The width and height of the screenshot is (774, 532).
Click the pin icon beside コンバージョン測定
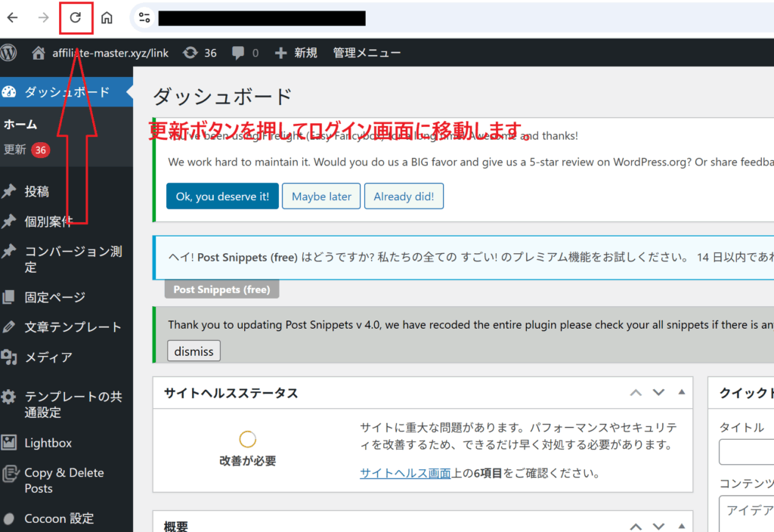pos(9,251)
